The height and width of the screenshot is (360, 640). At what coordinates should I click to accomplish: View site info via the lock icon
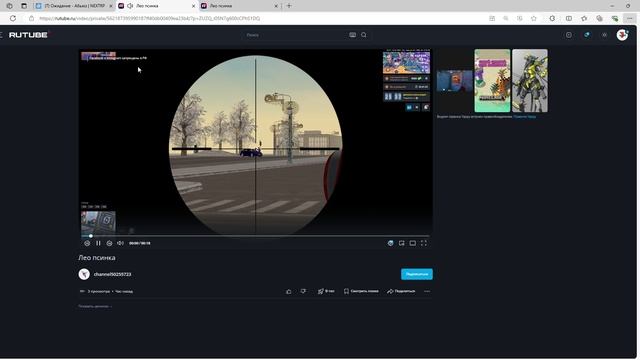(x=31, y=18)
